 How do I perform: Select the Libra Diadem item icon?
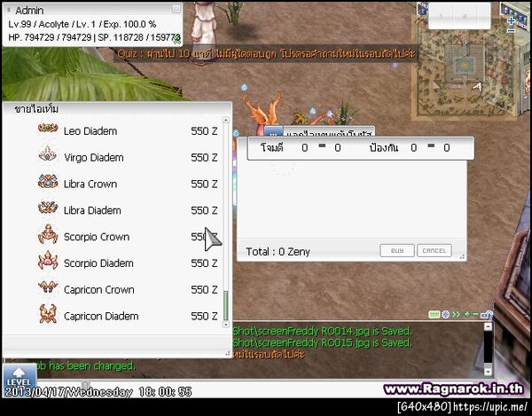pos(48,208)
